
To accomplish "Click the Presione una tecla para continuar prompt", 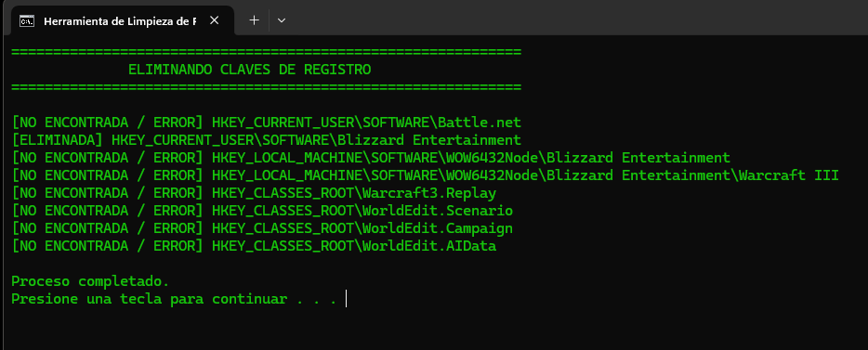I will pos(174,299).
